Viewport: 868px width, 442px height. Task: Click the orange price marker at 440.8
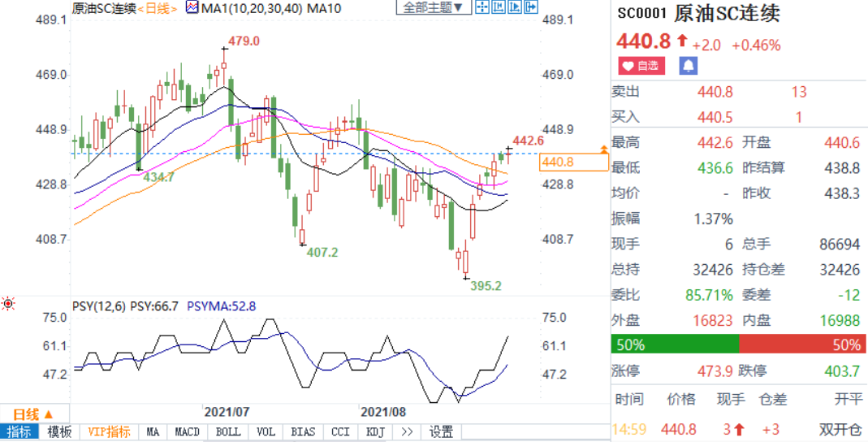pos(573,162)
